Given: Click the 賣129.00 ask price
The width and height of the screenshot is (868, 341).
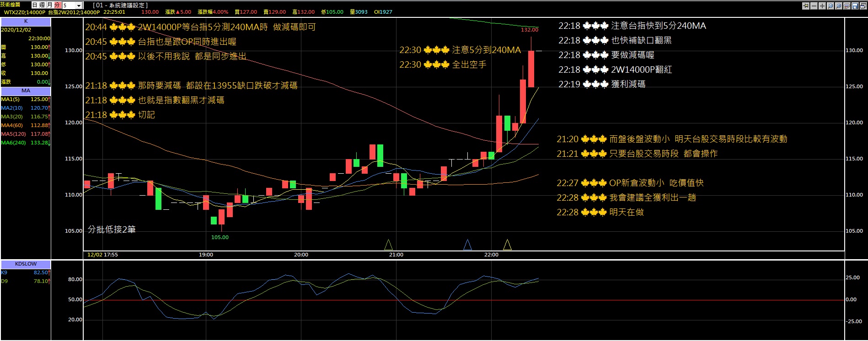Looking at the screenshot, I should [x=275, y=12].
